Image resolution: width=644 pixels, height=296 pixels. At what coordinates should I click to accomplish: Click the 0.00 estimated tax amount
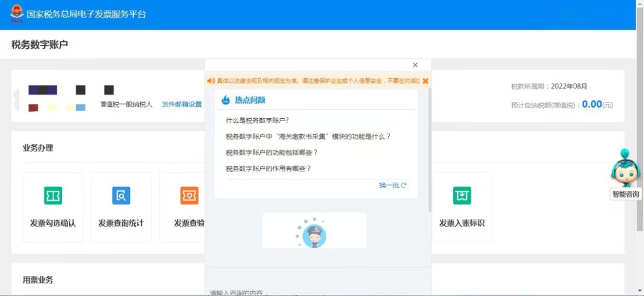(x=592, y=104)
